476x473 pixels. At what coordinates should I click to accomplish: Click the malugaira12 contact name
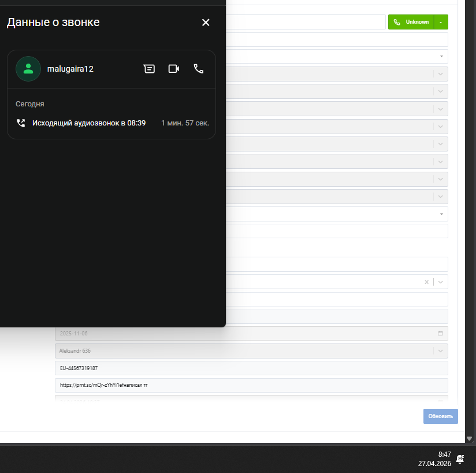click(x=70, y=69)
